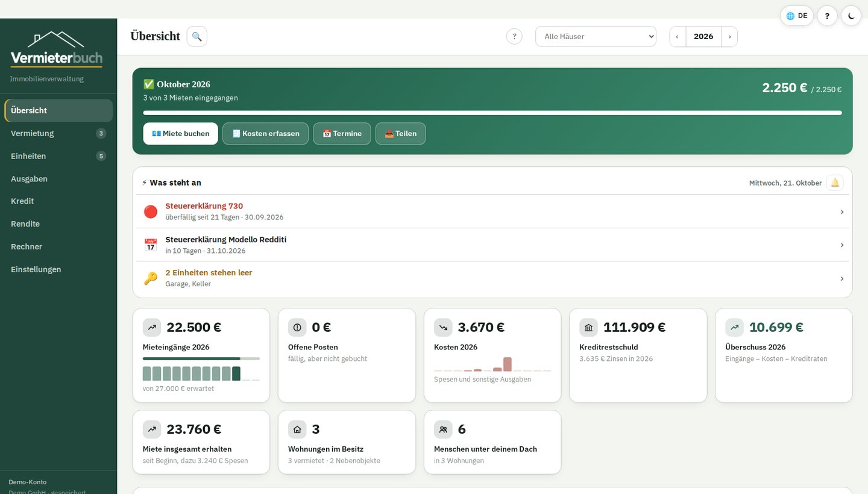Image resolution: width=868 pixels, height=494 pixels.
Task: Open Ausgaben in the sidebar
Action: (x=58, y=179)
